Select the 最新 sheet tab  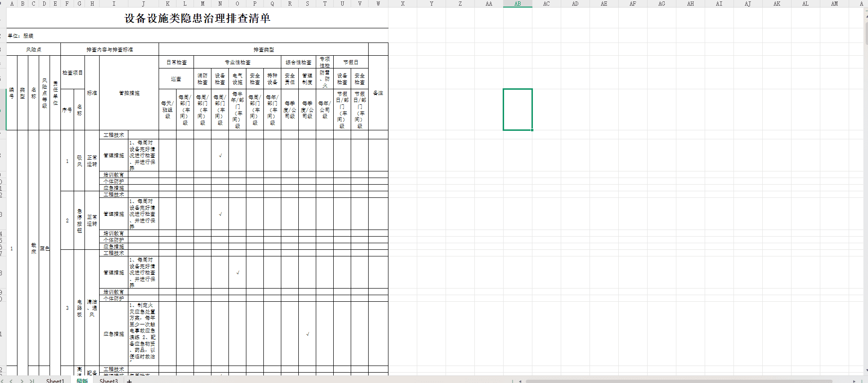(x=82, y=381)
